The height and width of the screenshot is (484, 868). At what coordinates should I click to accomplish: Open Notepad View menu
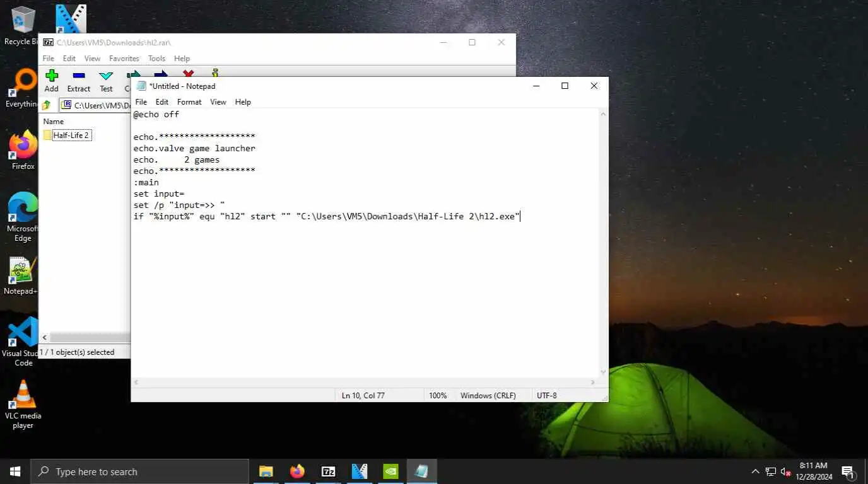218,101
